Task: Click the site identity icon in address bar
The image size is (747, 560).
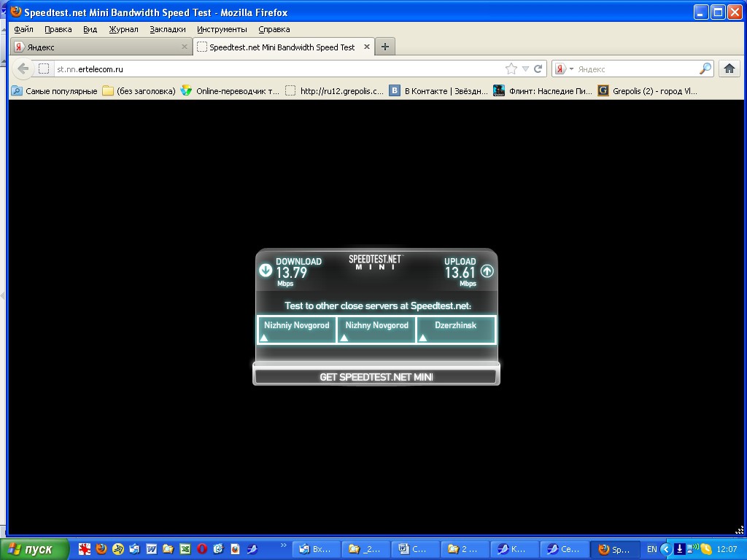Action: tap(44, 69)
